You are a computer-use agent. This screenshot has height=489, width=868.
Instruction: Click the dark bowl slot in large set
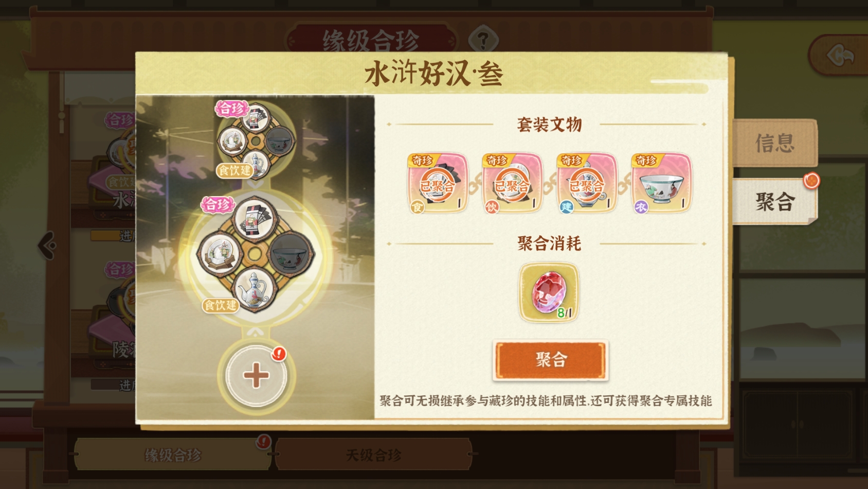click(290, 254)
